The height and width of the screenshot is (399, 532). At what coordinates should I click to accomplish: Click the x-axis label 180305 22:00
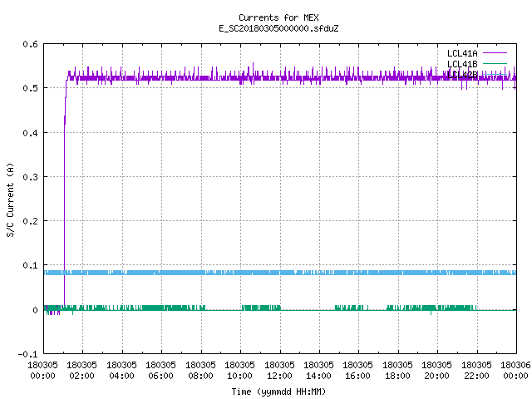pyautogui.click(x=476, y=371)
